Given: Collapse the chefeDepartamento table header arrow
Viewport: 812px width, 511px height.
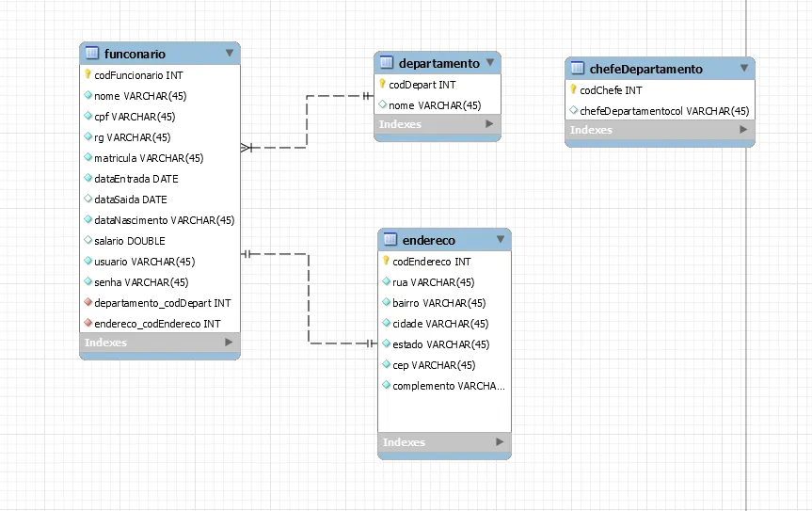Looking at the screenshot, I should point(743,69).
